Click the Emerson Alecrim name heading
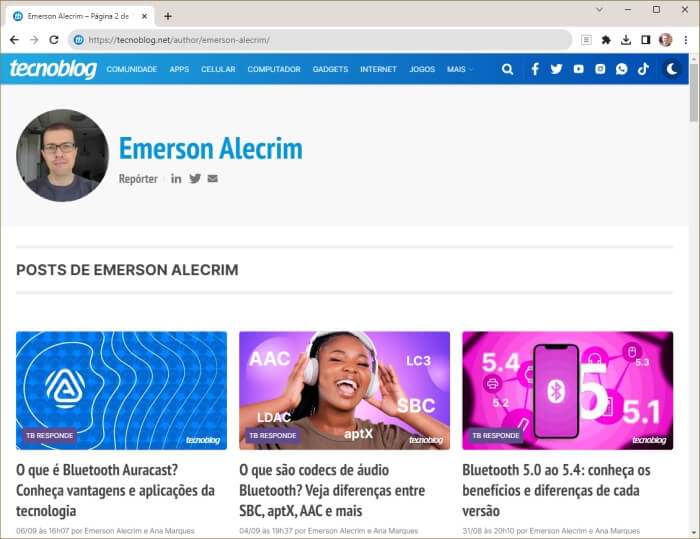The image size is (700, 539). 210,148
